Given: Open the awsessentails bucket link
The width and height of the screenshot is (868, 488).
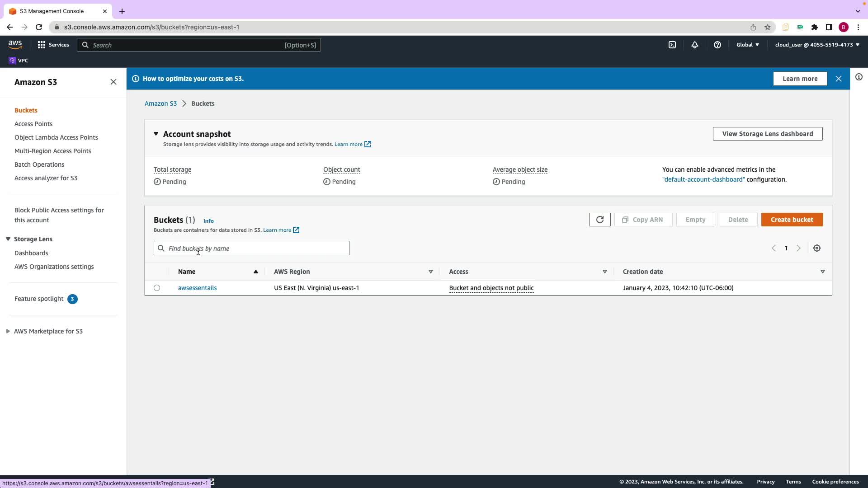Looking at the screenshot, I should coord(197,288).
